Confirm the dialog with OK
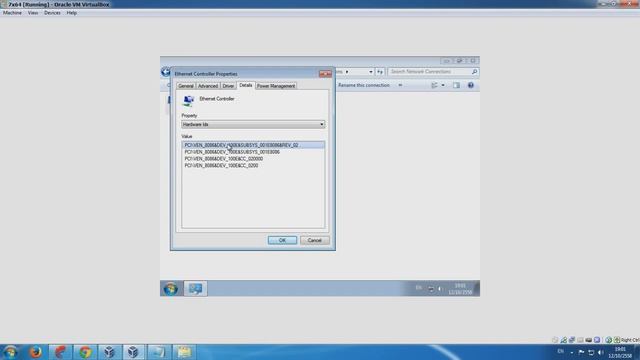This screenshot has height=360, width=640. [282, 240]
